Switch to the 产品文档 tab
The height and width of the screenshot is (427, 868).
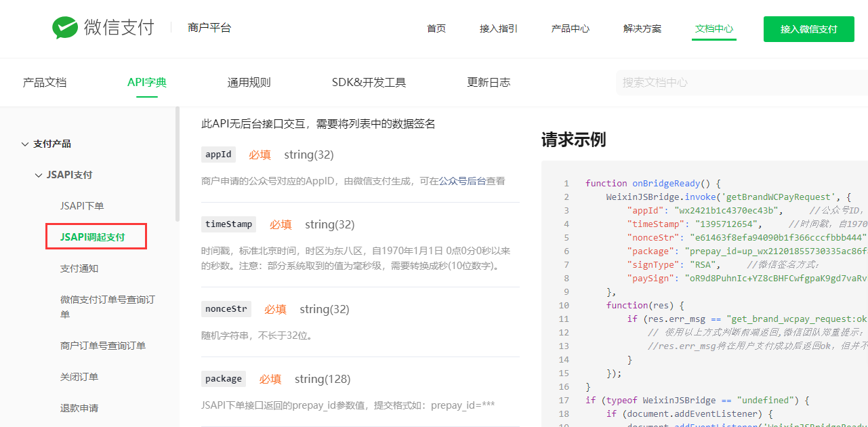coord(45,83)
